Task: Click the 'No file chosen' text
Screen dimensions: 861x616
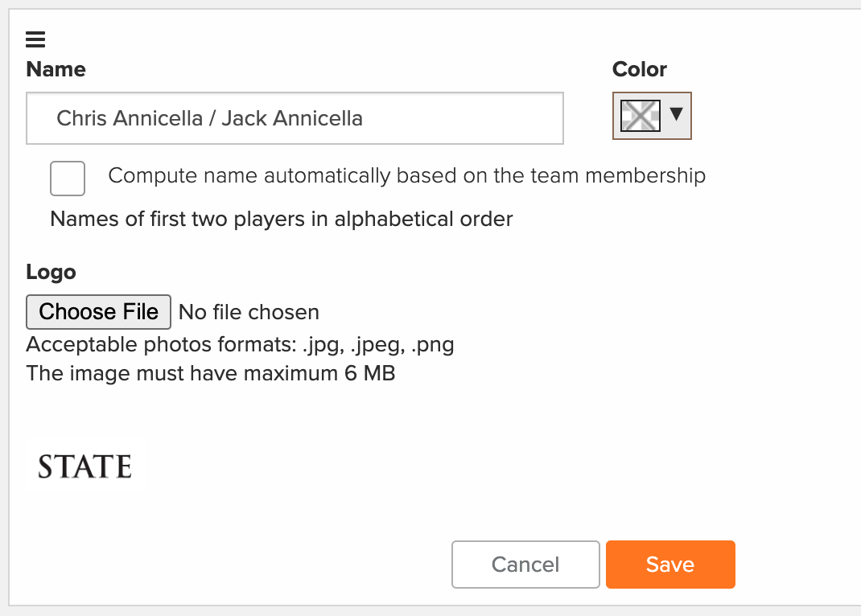Action: [x=249, y=312]
